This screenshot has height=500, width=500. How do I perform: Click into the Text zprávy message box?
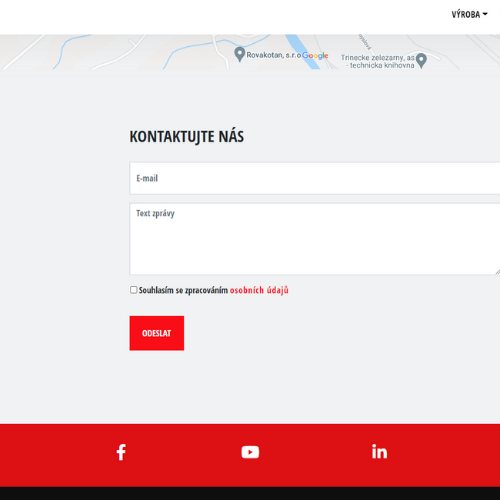(315, 239)
